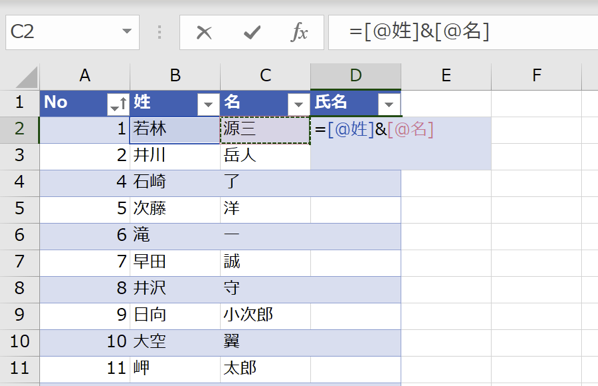Screen dimensions: 598x386
Task: Click cell containing 大空
Action: click(x=175, y=343)
